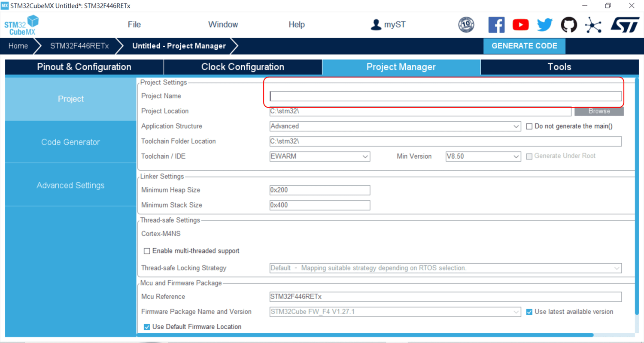Open the GitHub icon link
644x343 pixels.
point(569,24)
